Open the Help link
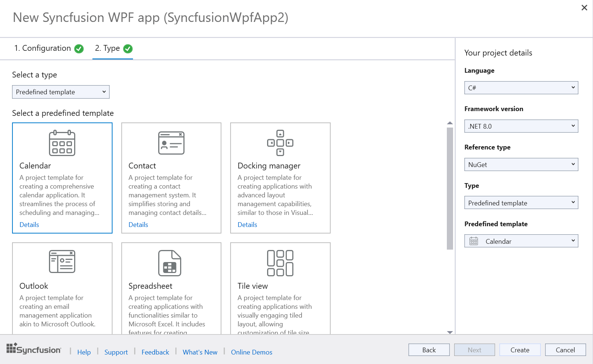Screen dimensions: 593x364 point(84,352)
